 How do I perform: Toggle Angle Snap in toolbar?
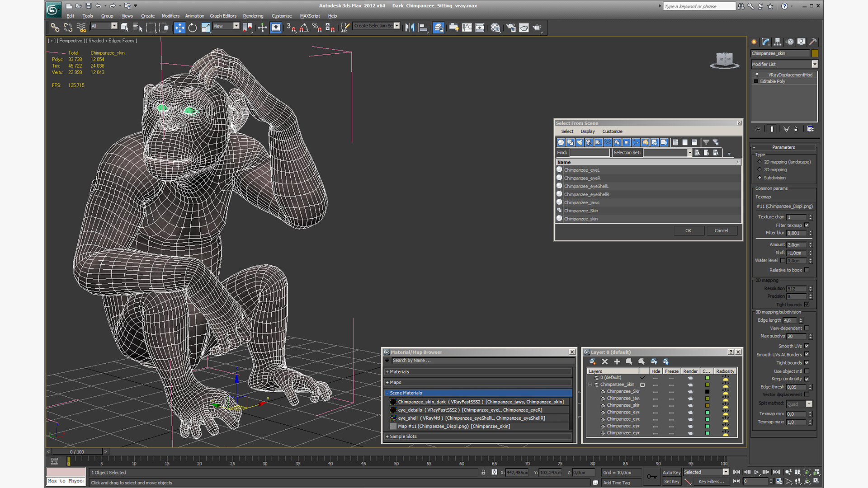304,28
